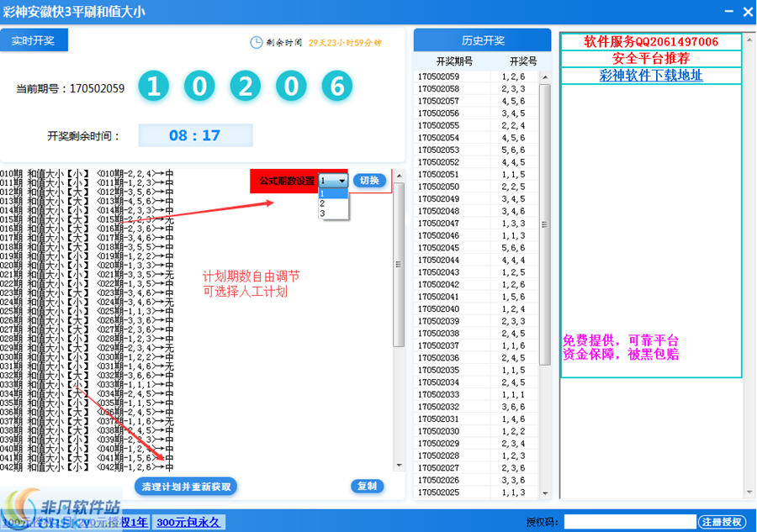Screen dimensions: 757x532
Task: Select history row 170502045
Action: pos(477,248)
